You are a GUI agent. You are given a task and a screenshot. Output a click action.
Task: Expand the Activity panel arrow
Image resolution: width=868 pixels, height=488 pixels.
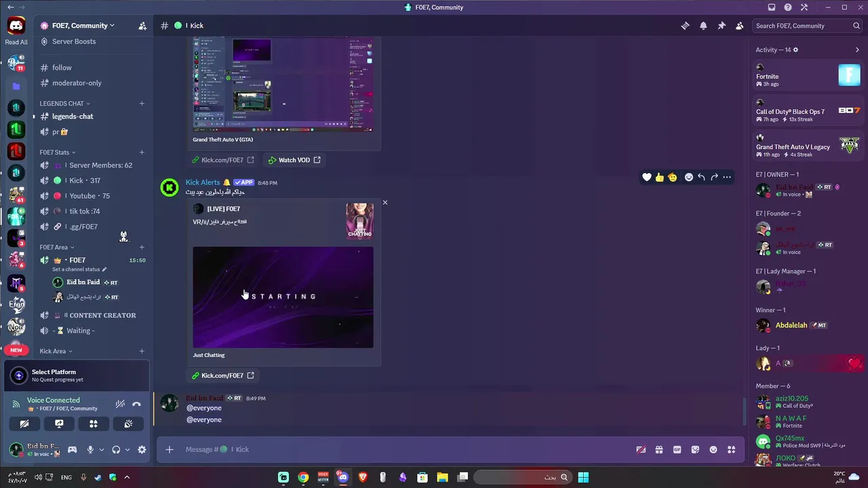point(857,49)
